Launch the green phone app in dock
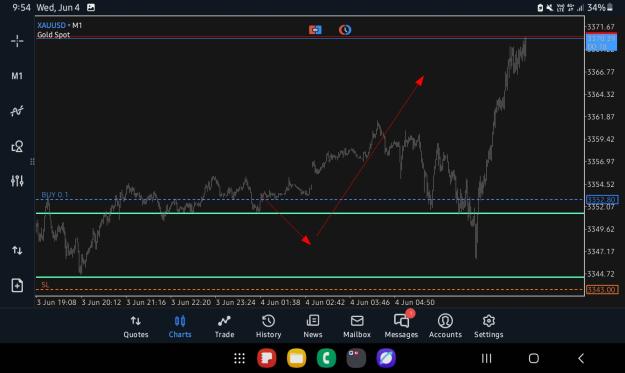This screenshot has height=373, width=625. 326,358
